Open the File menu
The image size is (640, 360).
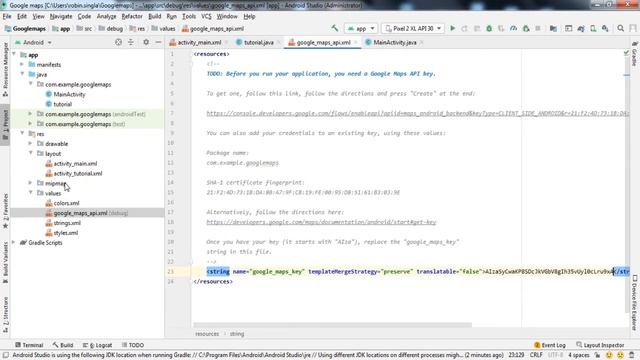7,16
